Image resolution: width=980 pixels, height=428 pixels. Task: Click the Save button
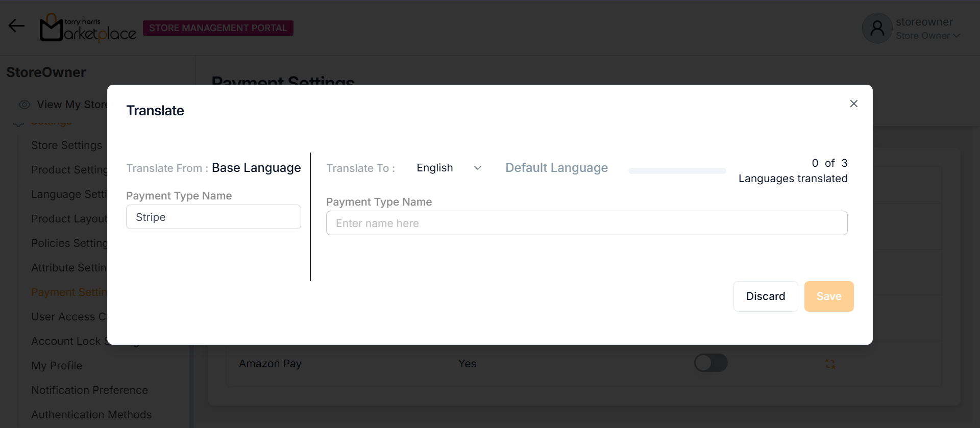(x=828, y=296)
